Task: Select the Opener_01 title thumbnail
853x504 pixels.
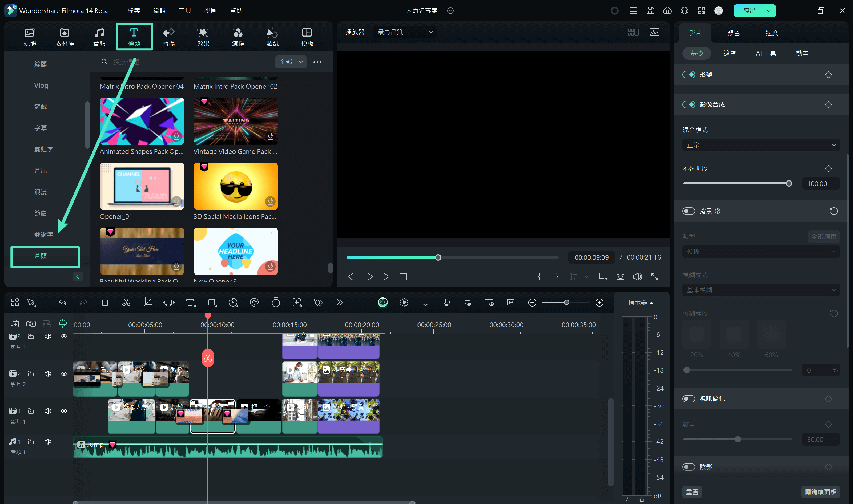Action: tap(142, 186)
